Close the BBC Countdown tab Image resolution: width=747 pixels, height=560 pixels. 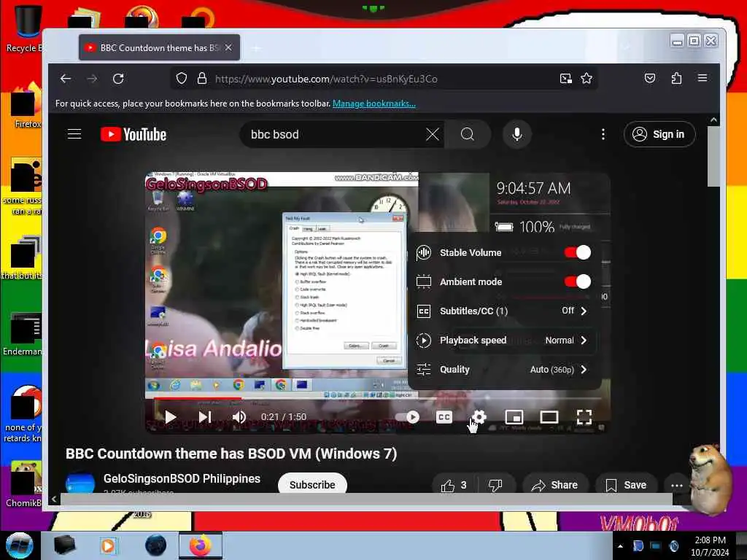228,47
